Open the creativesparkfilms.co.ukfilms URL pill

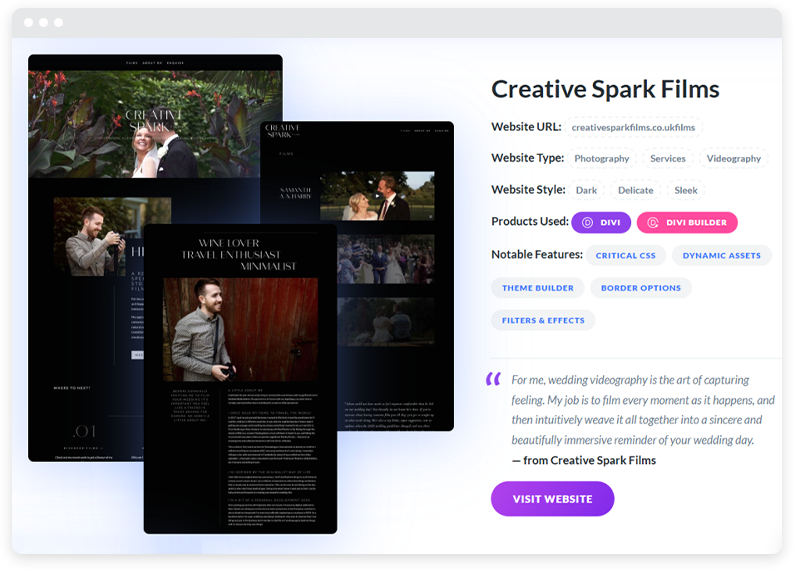[633, 128]
